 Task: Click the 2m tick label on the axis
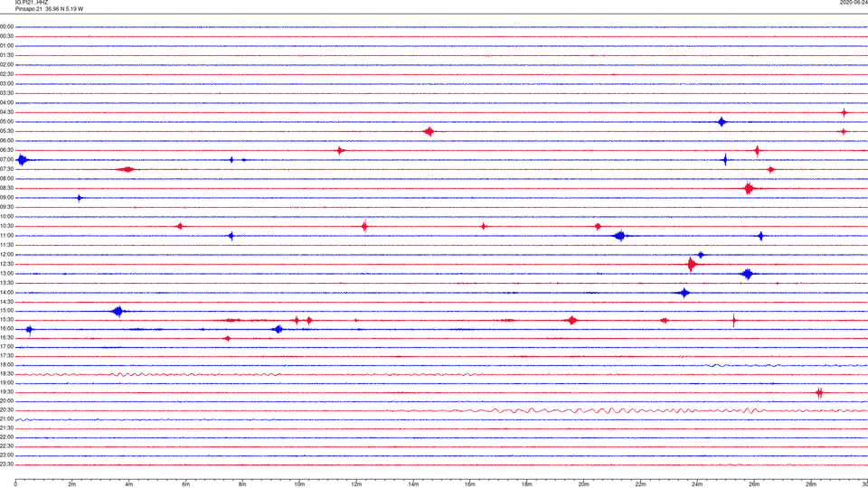coord(72,484)
